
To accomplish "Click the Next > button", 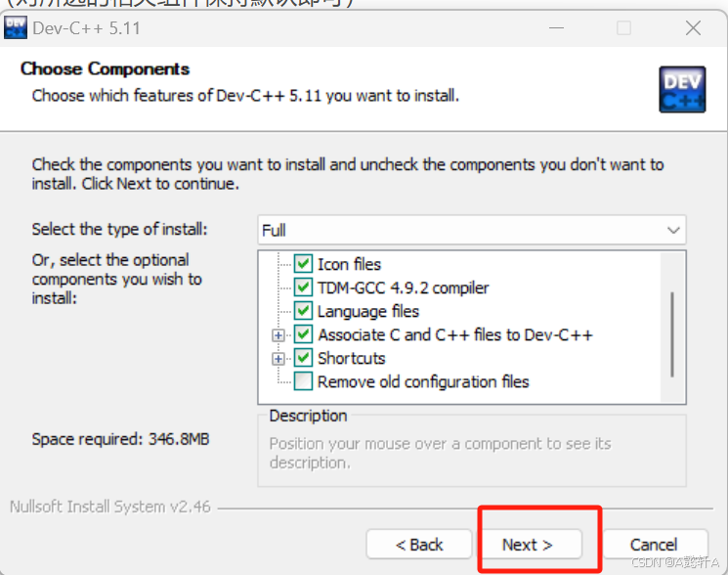I will tap(531, 545).
